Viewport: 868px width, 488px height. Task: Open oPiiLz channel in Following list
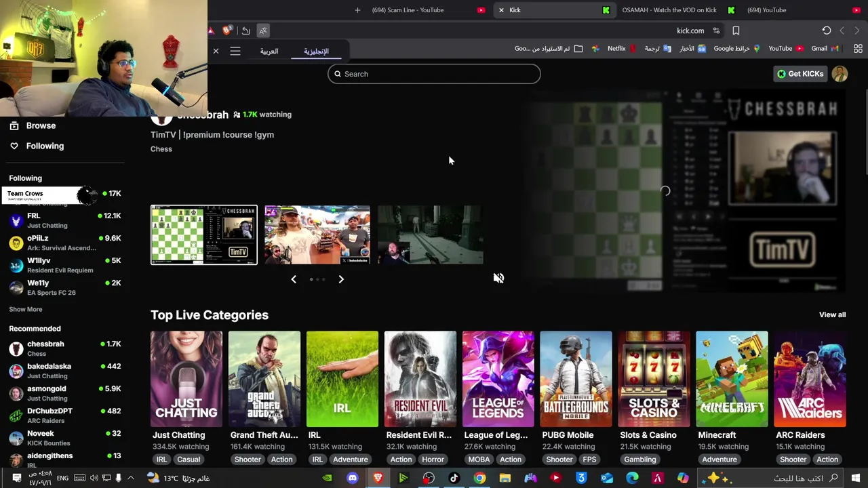pyautogui.click(x=64, y=243)
